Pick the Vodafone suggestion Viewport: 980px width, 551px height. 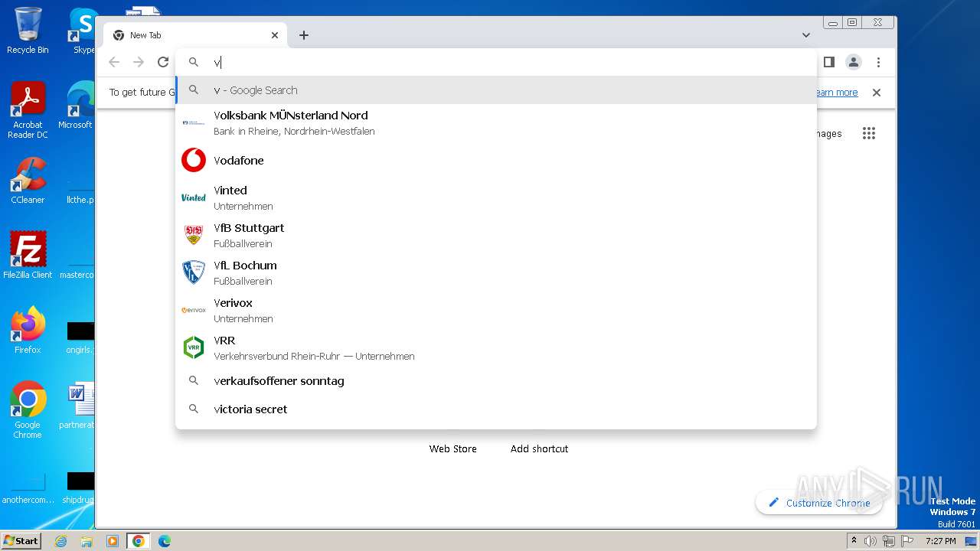496,160
